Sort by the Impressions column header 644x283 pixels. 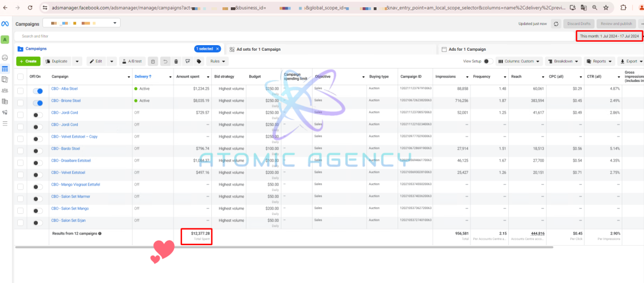445,76
